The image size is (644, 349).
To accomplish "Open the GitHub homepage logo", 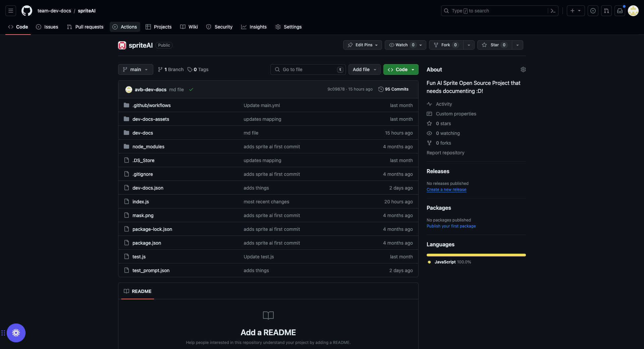I will (27, 11).
